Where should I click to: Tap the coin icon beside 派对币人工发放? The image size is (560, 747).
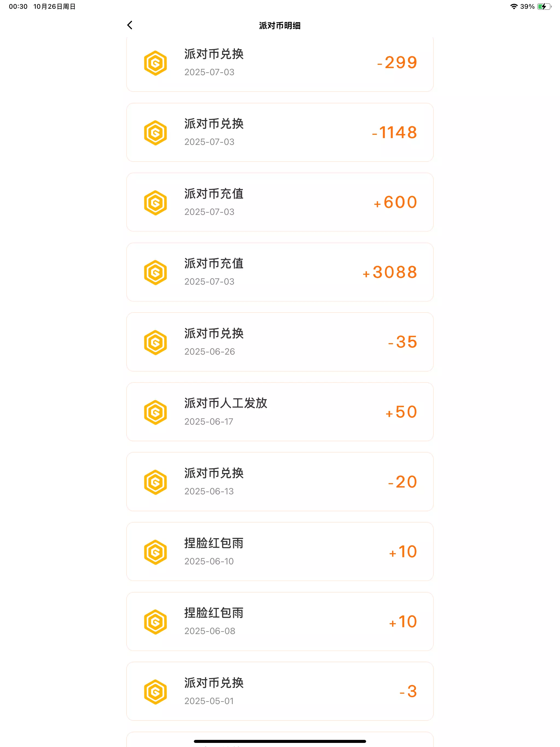pyautogui.click(x=155, y=412)
